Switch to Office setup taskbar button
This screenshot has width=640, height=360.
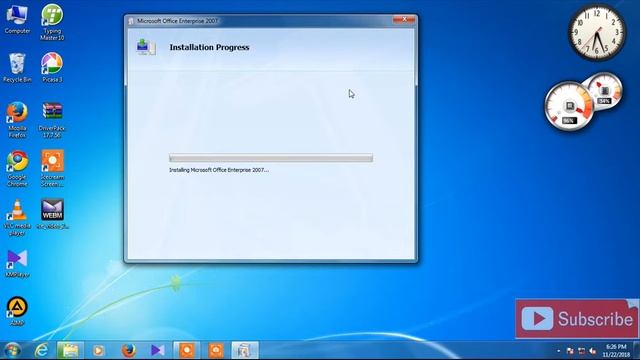tap(245, 350)
